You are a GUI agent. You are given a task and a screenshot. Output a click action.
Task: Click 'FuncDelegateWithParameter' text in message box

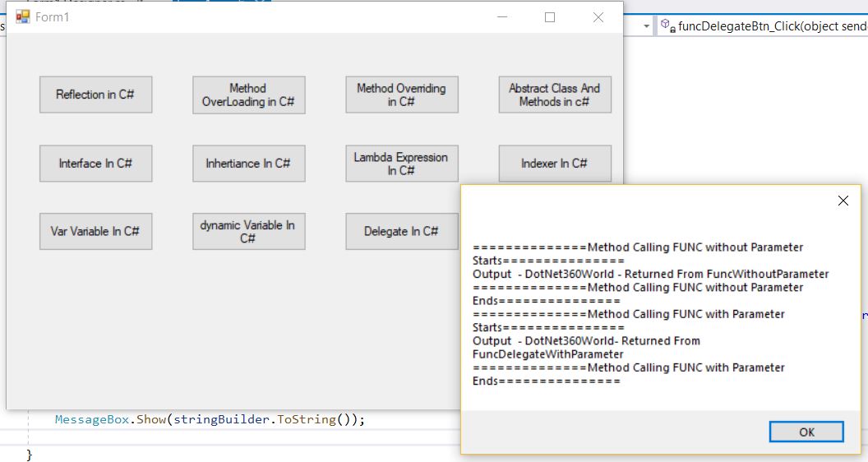pyautogui.click(x=548, y=354)
